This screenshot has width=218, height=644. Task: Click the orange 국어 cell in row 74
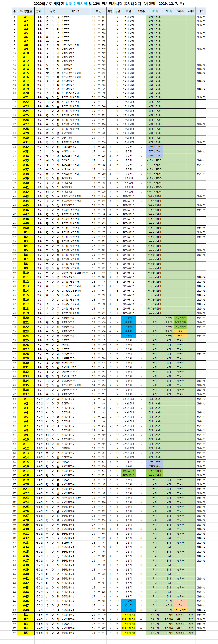180,336
